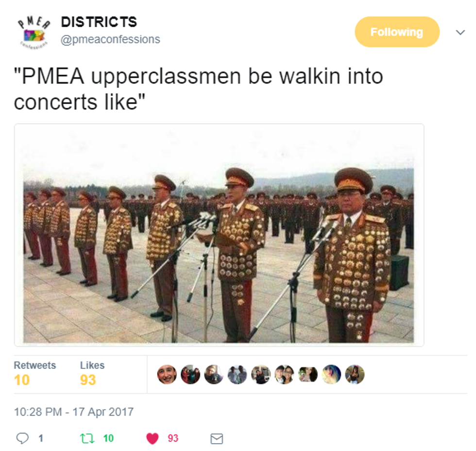Click the pink like count 93
This screenshot has height=451, width=476.
[173, 438]
